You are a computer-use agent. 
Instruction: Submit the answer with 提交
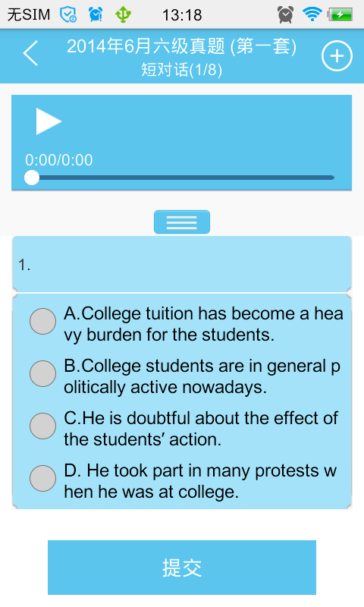click(x=182, y=568)
